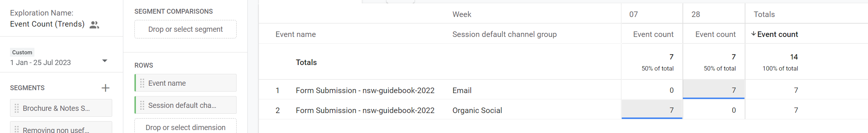Sort by week 07 Event count header
Screen dimensions: 868x133
click(653, 34)
